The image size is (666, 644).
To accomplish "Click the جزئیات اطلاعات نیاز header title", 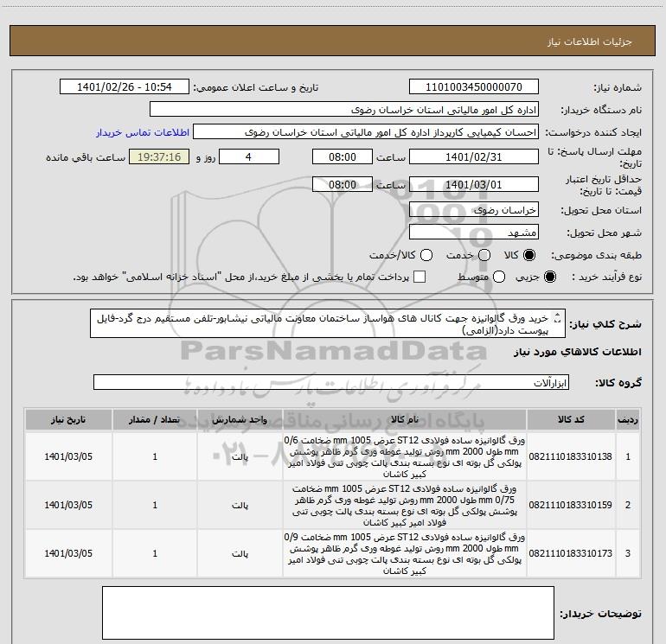I will point(590,41).
